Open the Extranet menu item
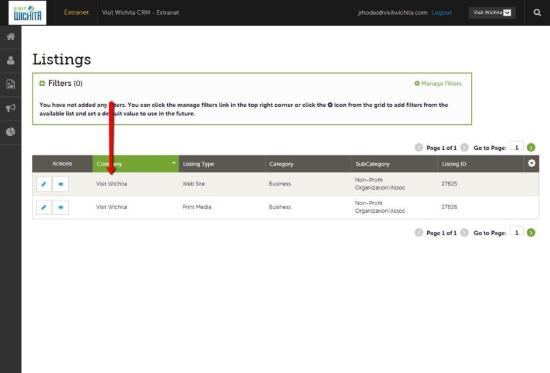 click(x=76, y=13)
